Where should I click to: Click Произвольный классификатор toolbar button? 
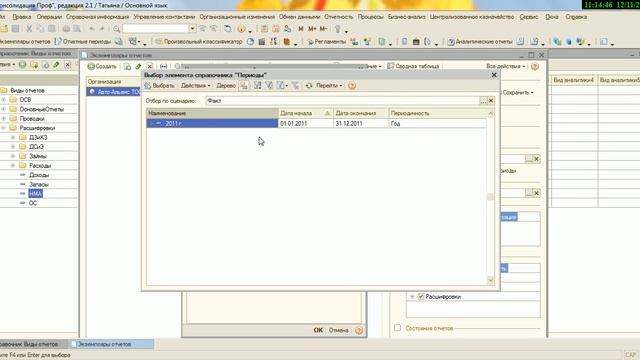199,42
